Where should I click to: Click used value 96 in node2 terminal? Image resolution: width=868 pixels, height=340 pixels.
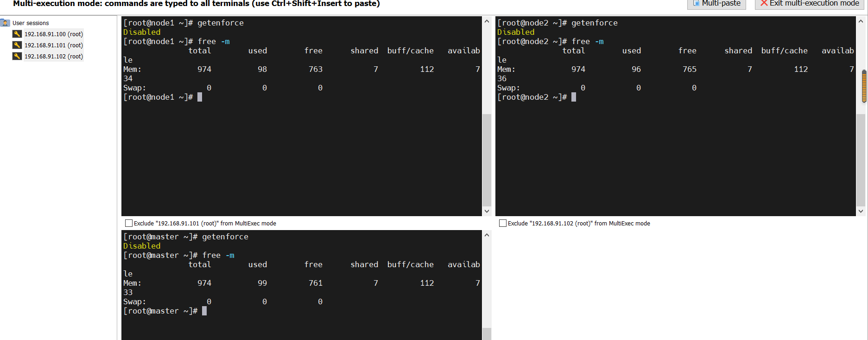(636, 69)
